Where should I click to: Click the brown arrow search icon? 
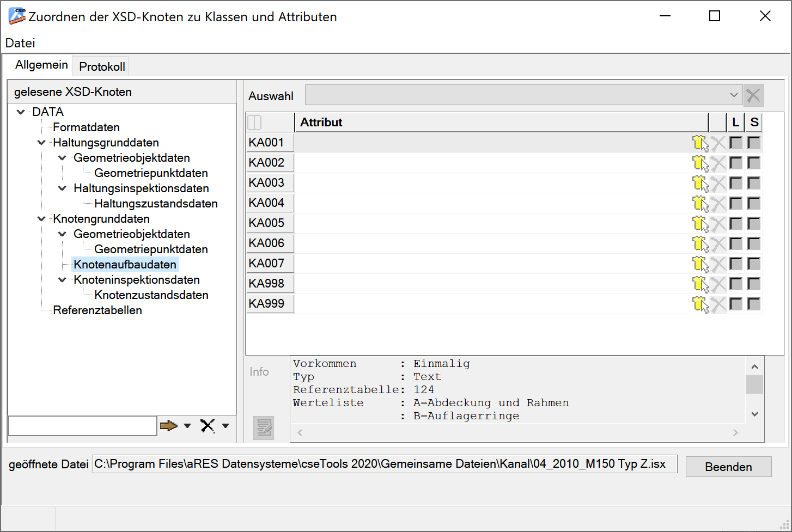[169, 426]
